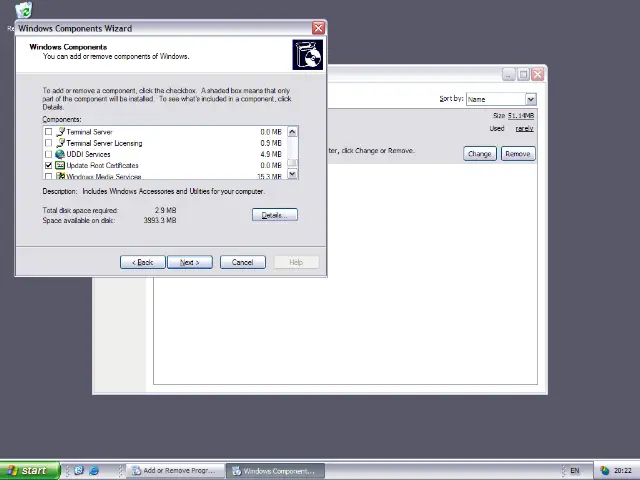Click the components list scroll down arrow
The width and height of the screenshot is (640, 480).
(292, 173)
